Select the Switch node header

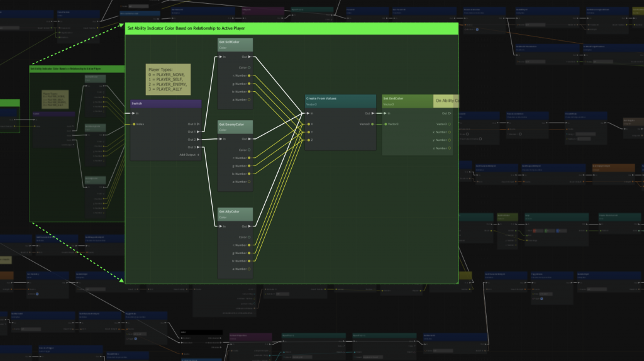(x=166, y=104)
